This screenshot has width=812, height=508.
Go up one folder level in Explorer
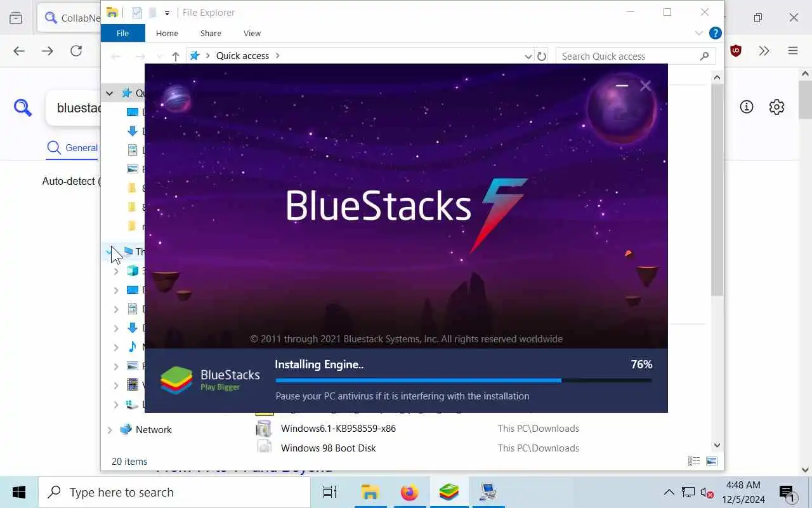(176, 56)
